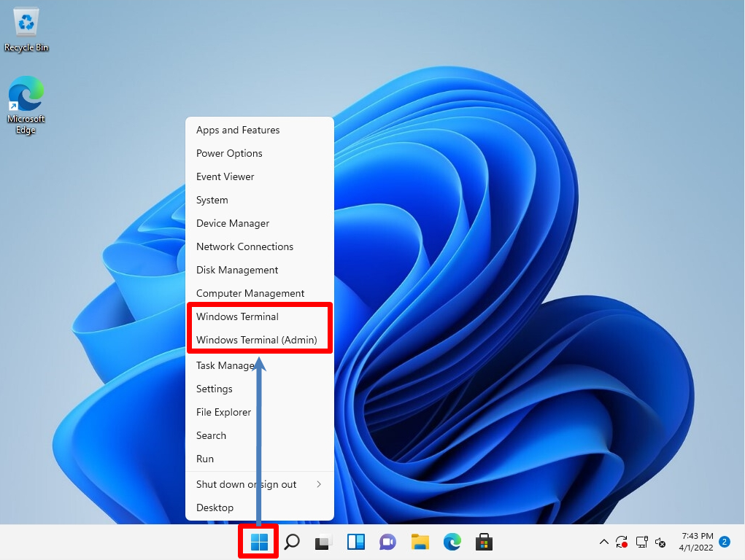
Task: Click the Windows Start button
Action: pyautogui.click(x=259, y=542)
